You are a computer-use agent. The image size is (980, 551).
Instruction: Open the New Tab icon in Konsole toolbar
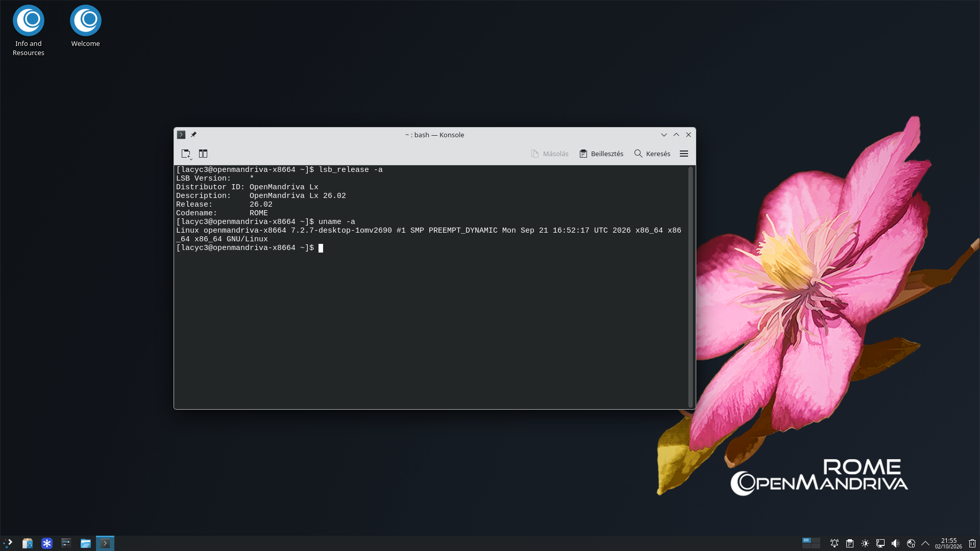point(186,154)
